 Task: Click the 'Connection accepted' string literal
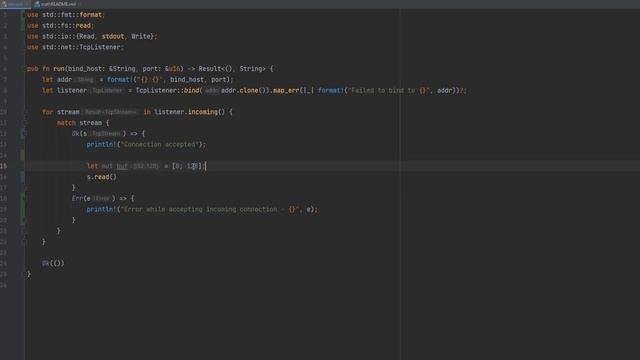(x=159, y=144)
